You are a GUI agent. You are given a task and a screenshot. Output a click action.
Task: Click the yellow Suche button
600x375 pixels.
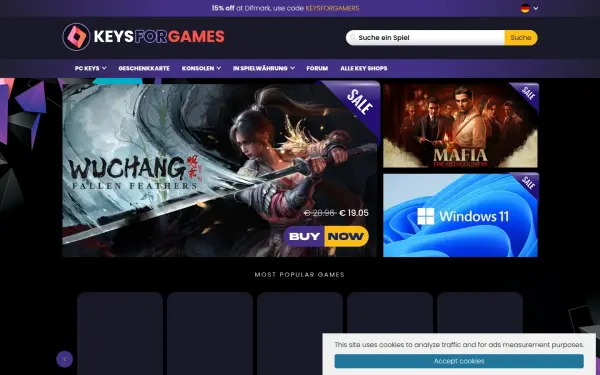521,38
